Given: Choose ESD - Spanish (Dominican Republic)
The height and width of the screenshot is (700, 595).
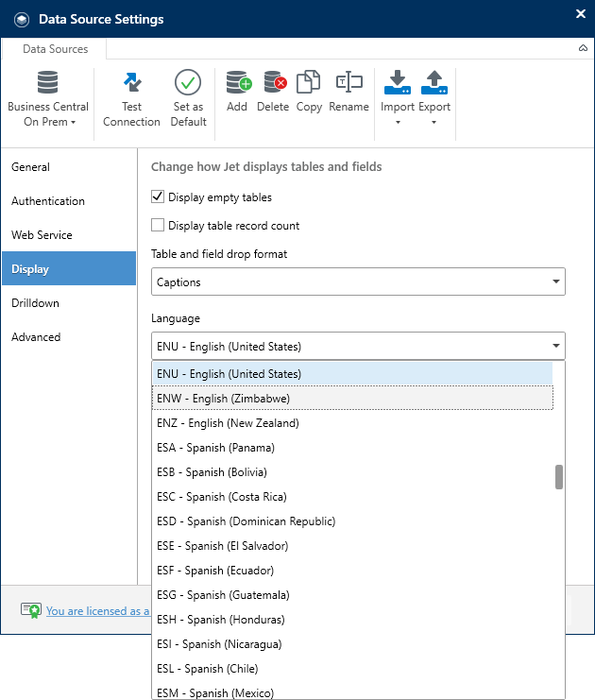Looking at the screenshot, I should [352, 521].
